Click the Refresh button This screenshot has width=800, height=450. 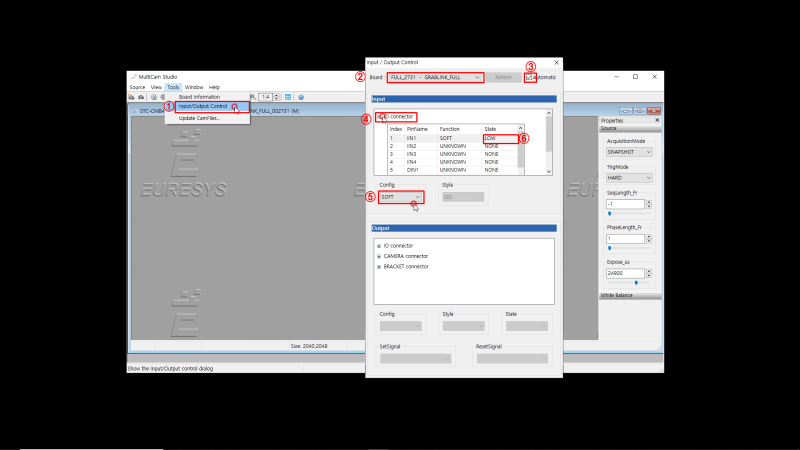click(x=503, y=78)
